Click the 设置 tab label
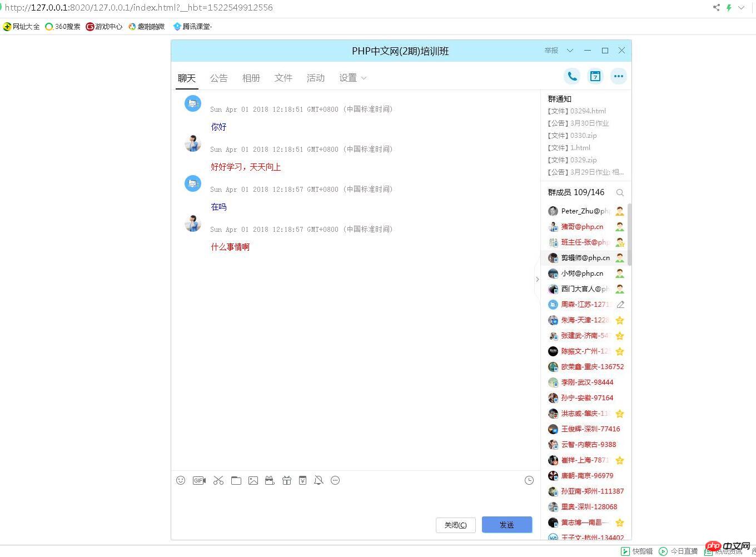This screenshot has width=756, height=557. [x=348, y=78]
